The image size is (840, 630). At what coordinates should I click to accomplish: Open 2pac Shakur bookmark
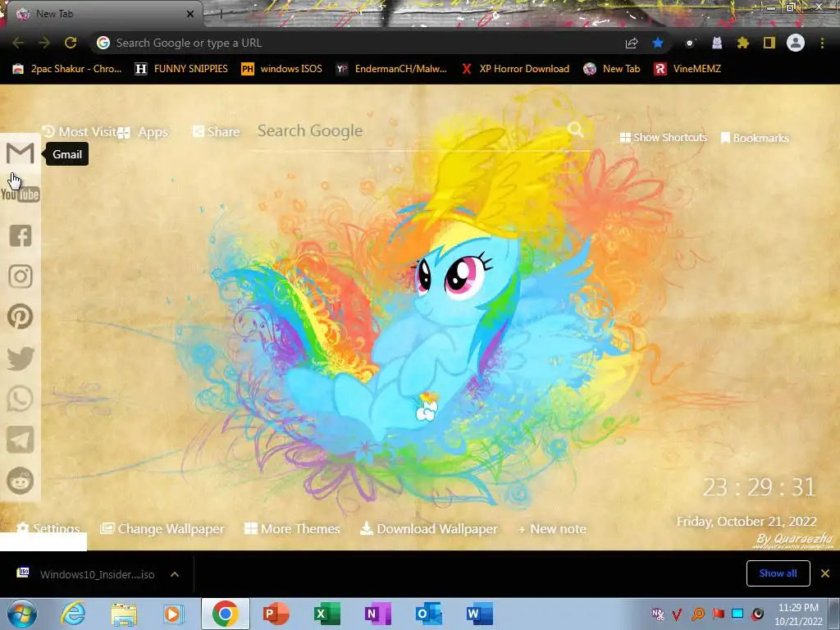click(67, 69)
